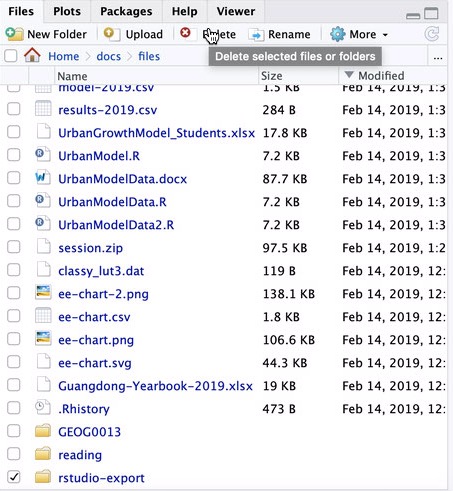This screenshot has width=453, height=491.
Task: Click the red Delete icon
Action: tap(185, 33)
